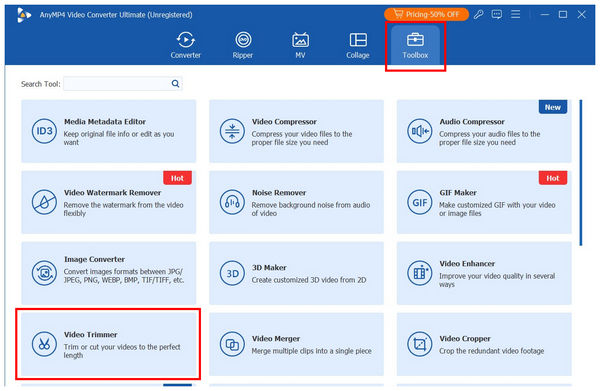This screenshot has width=600, height=391.
Task: Click the Video Enhancer film icon
Action: point(420,273)
